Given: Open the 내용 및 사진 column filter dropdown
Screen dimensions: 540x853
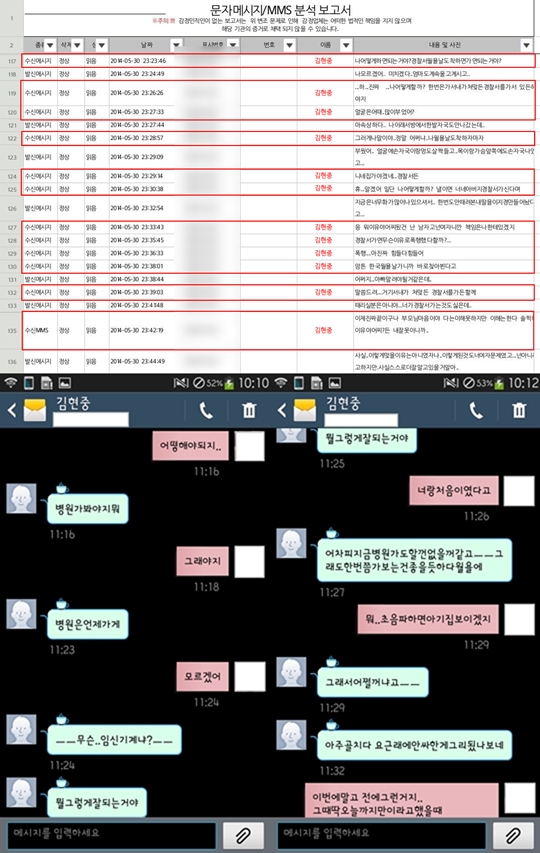Looking at the screenshot, I should click(526, 45).
